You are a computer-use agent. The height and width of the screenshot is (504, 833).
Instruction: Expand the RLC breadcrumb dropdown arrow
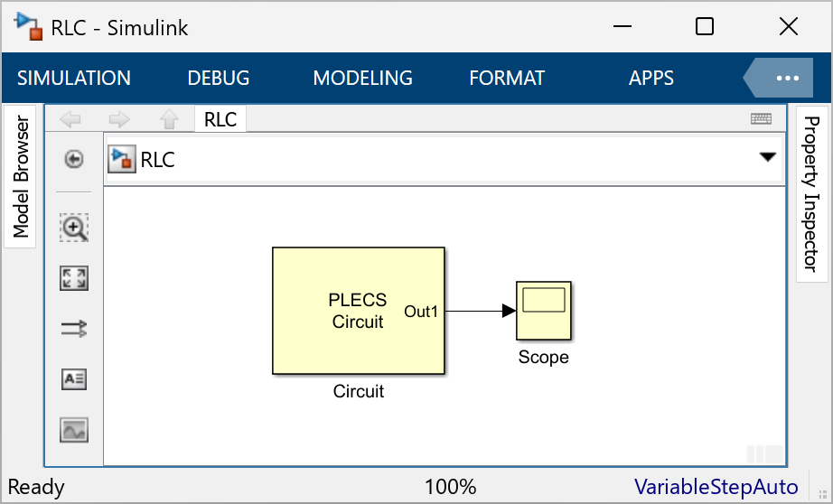(x=767, y=157)
